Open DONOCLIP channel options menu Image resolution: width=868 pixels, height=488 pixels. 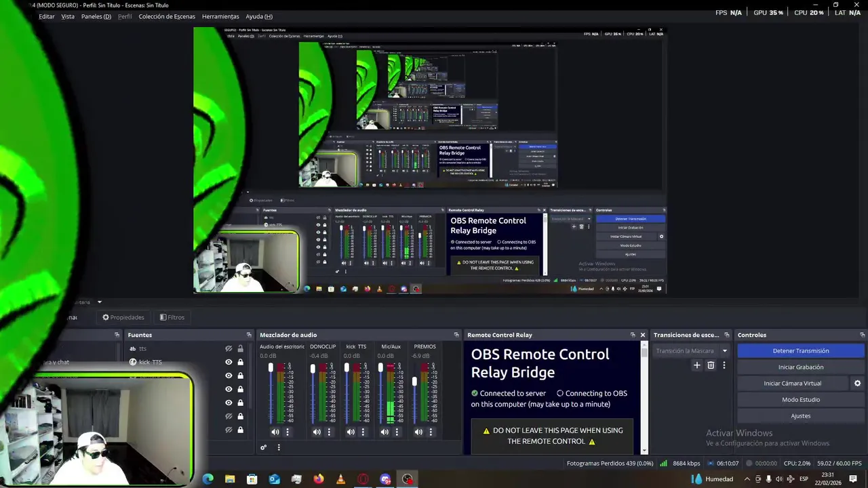(329, 432)
